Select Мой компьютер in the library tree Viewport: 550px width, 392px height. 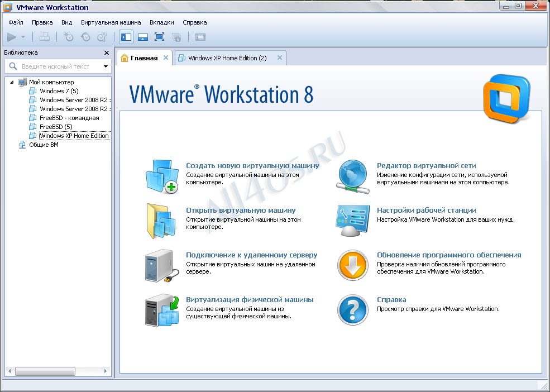[51, 82]
